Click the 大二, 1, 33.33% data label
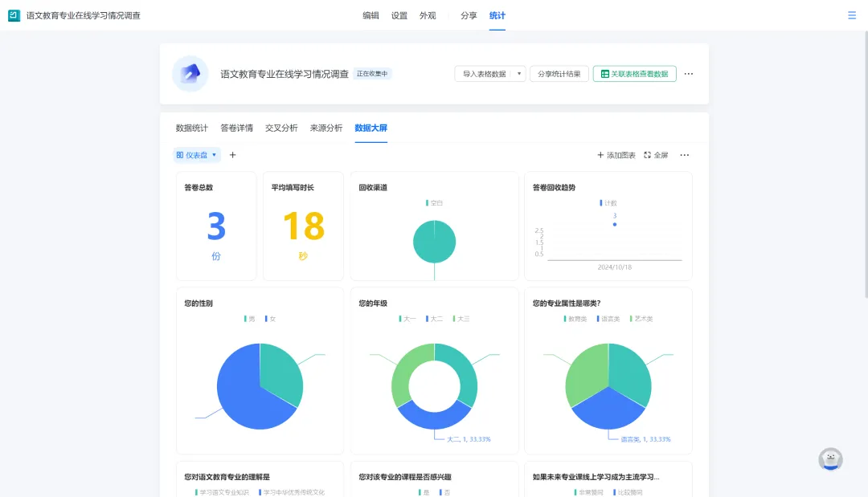 (469, 439)
